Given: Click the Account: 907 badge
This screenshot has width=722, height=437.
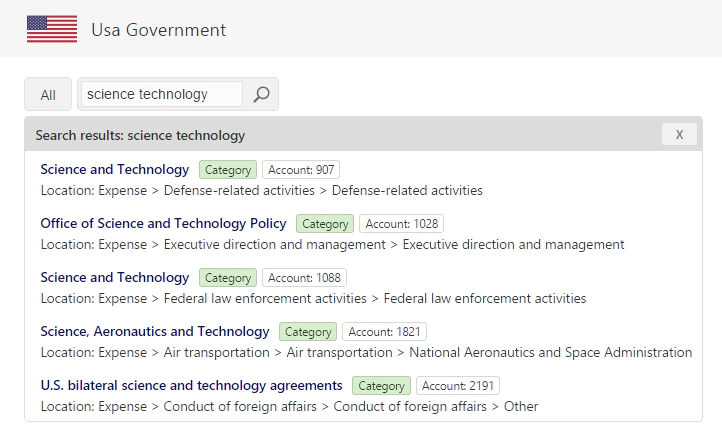Looking at the screenshot, I should (301, 169).
